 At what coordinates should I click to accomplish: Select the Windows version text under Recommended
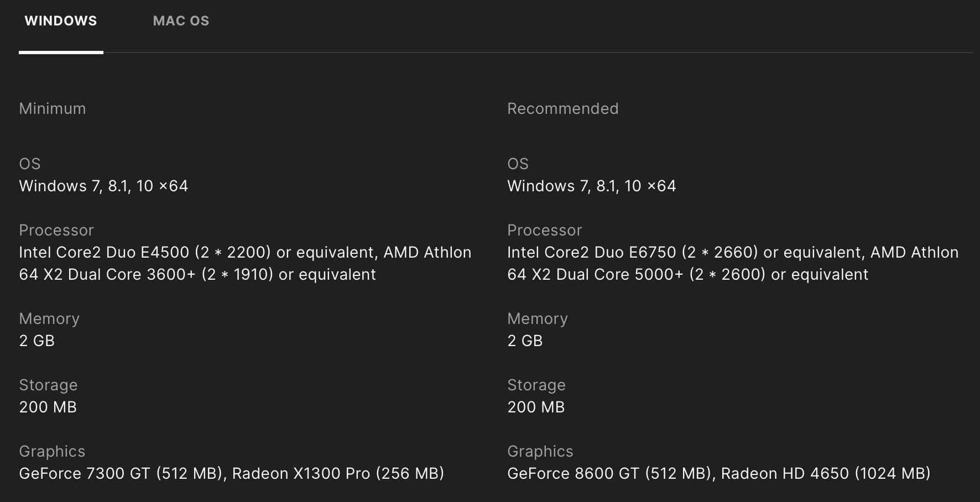point(591,186)
